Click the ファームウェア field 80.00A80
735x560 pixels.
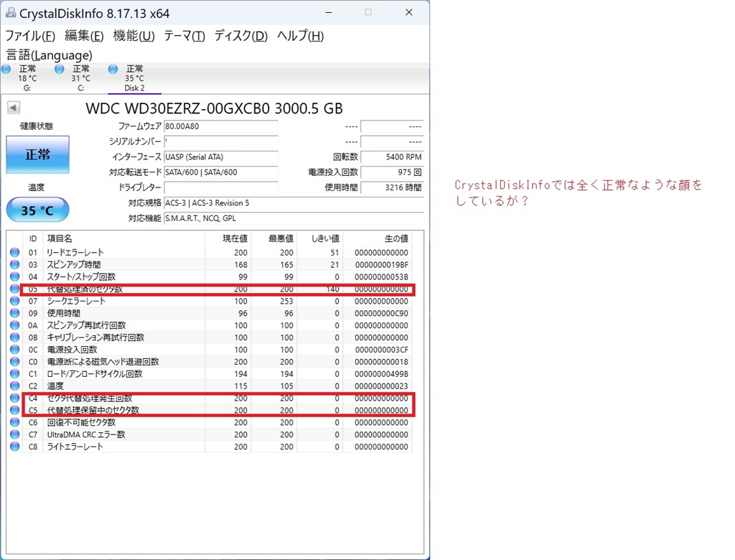point(221,126)
